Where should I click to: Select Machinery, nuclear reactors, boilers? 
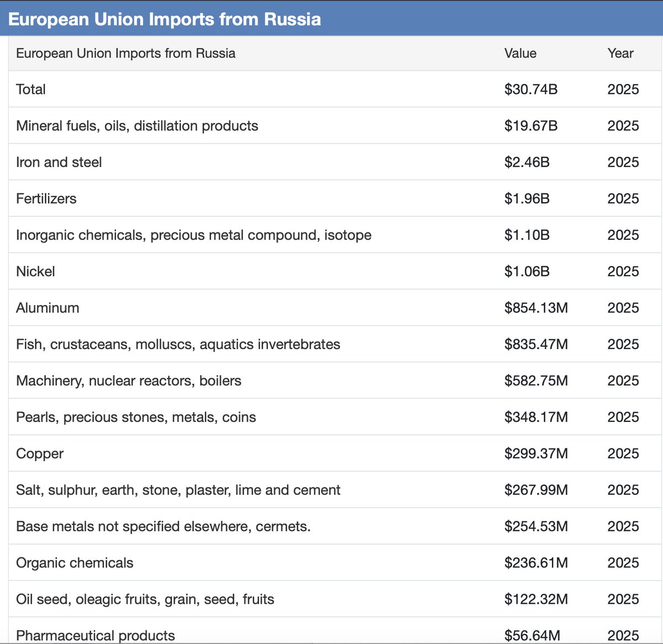pyautogui.click(x=129, y=381)
